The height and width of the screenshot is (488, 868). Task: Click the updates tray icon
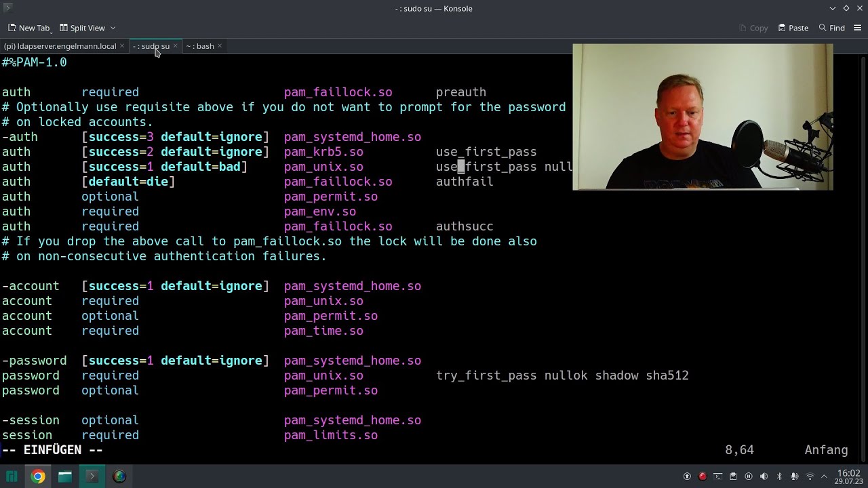click(x=687, y=476)
